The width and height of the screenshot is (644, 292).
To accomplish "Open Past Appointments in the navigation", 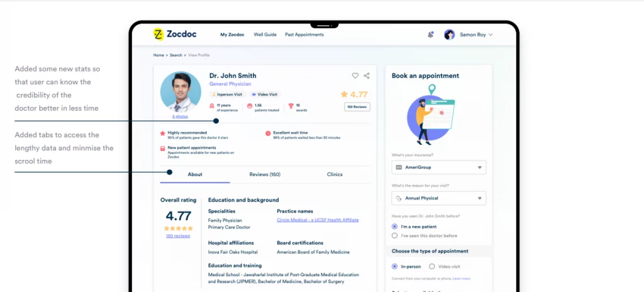I will [x=304, y=35].
